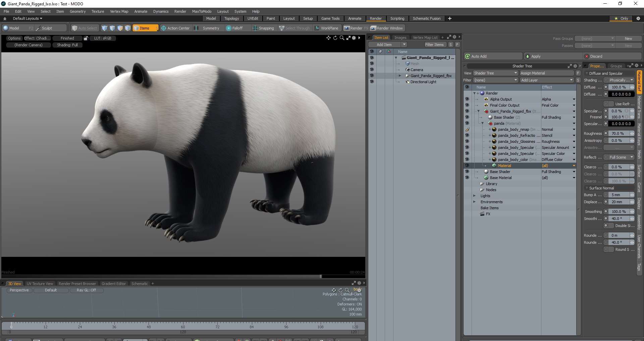Screen dimensions: 644x341
Task: Open layout settings gear at top right
Action: coord(638,18)
